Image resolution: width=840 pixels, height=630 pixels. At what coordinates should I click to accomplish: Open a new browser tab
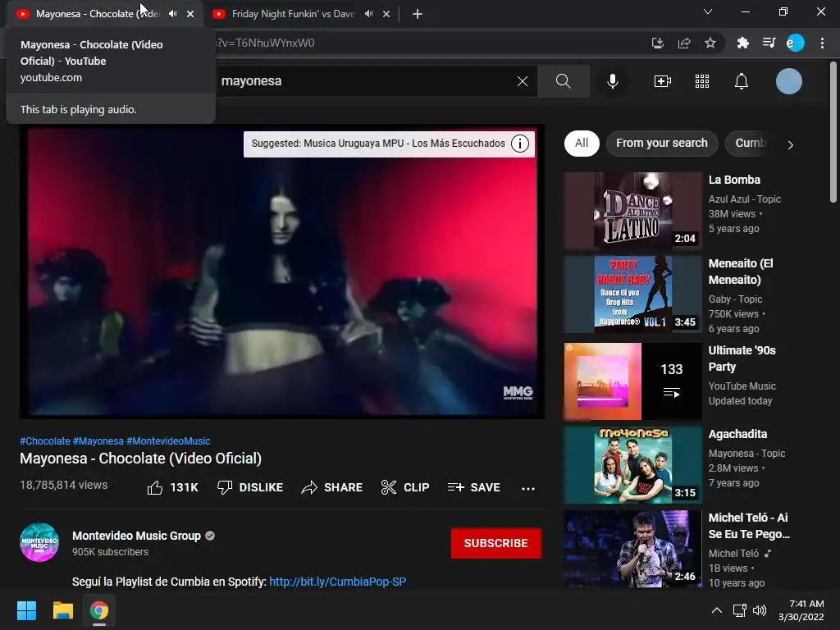(418, 14)
